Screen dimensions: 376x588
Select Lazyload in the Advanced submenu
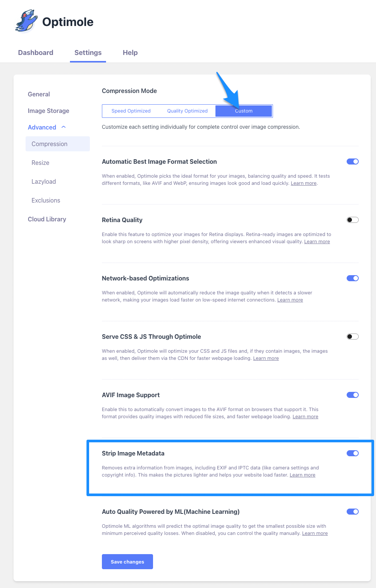[44, 181]
